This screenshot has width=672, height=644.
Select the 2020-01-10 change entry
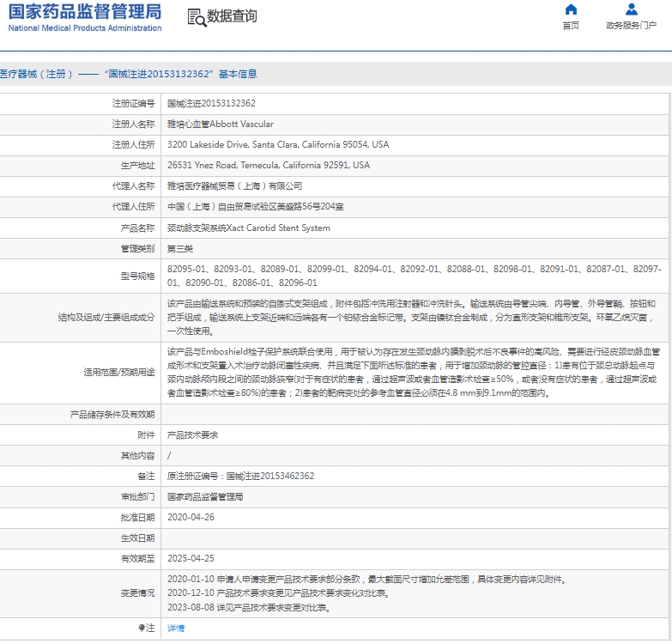click(367, 580)
